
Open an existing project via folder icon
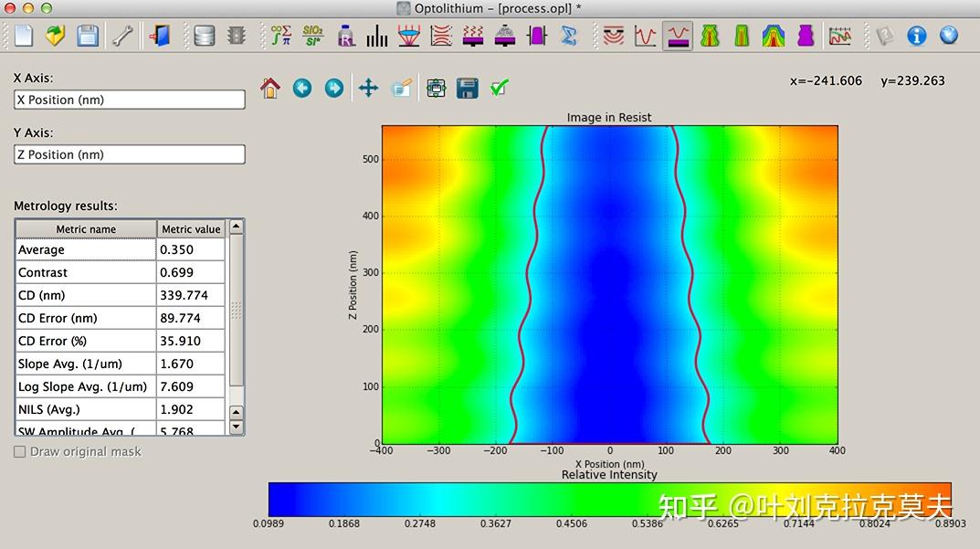[x=55, y=36]
